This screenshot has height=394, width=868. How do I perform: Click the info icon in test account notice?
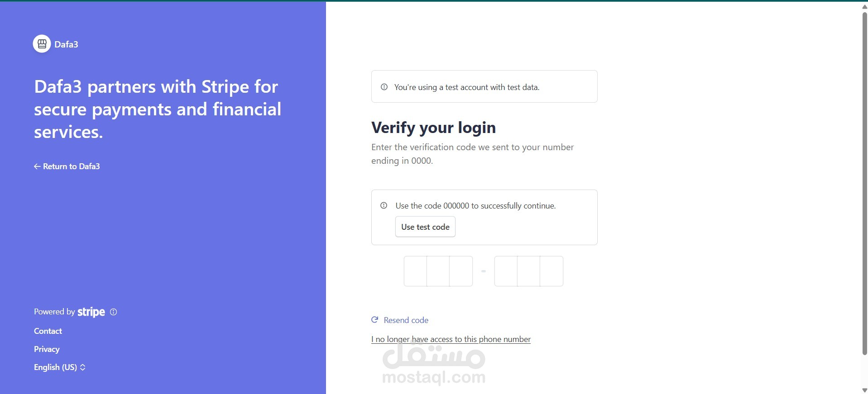(x=384, y=87)
